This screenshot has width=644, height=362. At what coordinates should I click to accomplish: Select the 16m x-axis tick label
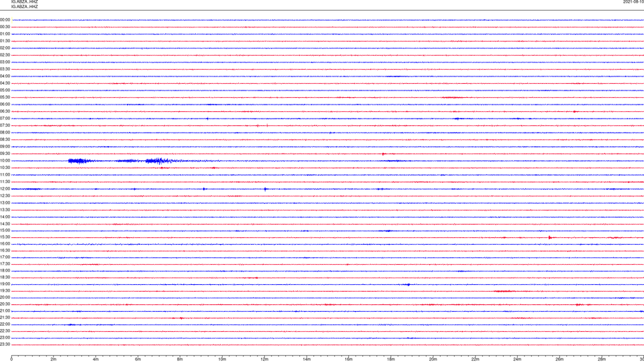point(349,359)
